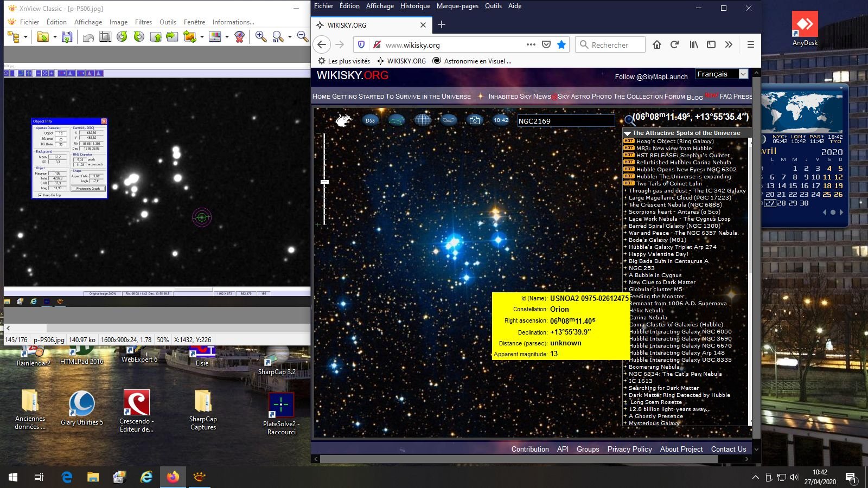Open the Windows Start menu
Screen dimensions: 868x488
tap(13, 477)
